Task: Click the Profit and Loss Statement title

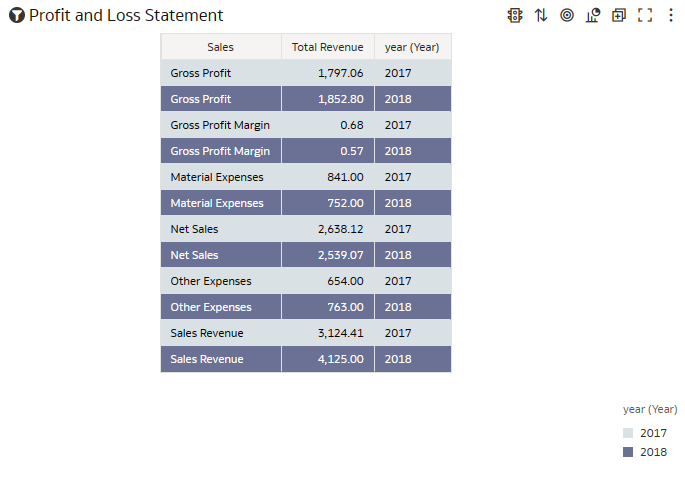Action: point(126,15)
